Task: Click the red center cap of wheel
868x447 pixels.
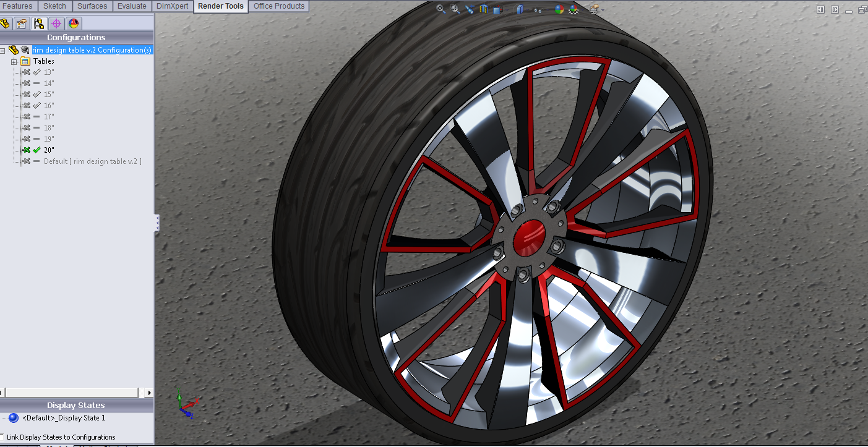Action: [529, 237]
